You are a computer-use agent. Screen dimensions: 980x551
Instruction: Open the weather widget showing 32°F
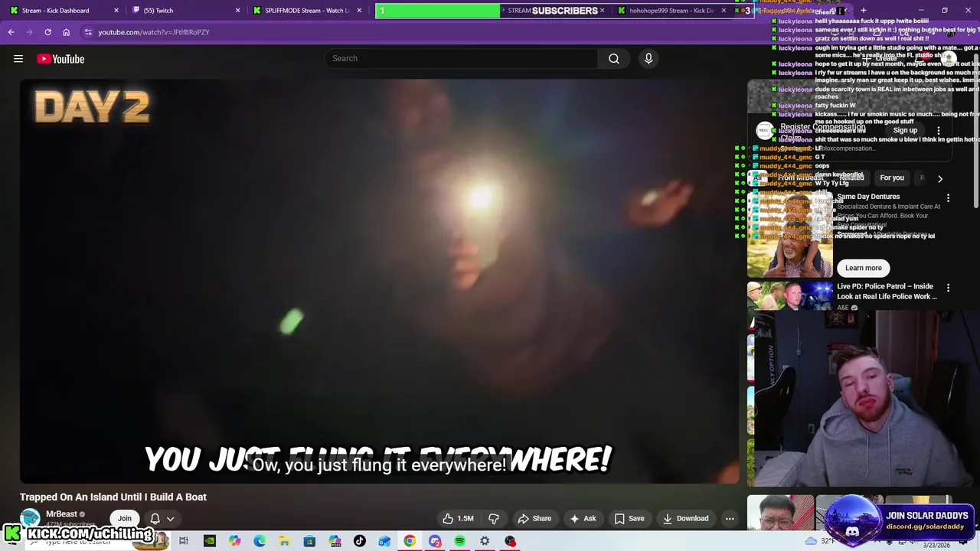tap(821, 541)
